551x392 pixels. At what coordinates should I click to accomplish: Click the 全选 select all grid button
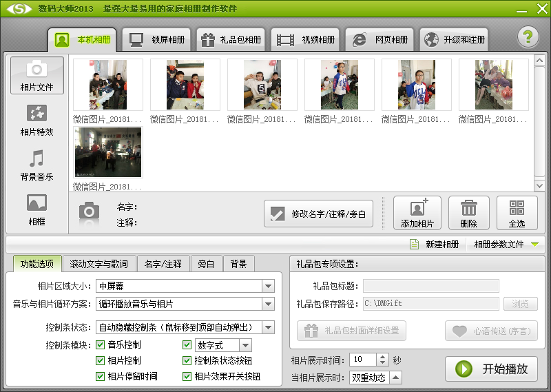(517, 213)
